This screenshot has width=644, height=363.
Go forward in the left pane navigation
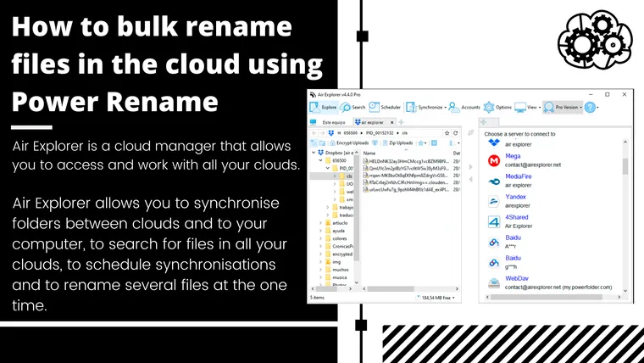click(322, 133)
